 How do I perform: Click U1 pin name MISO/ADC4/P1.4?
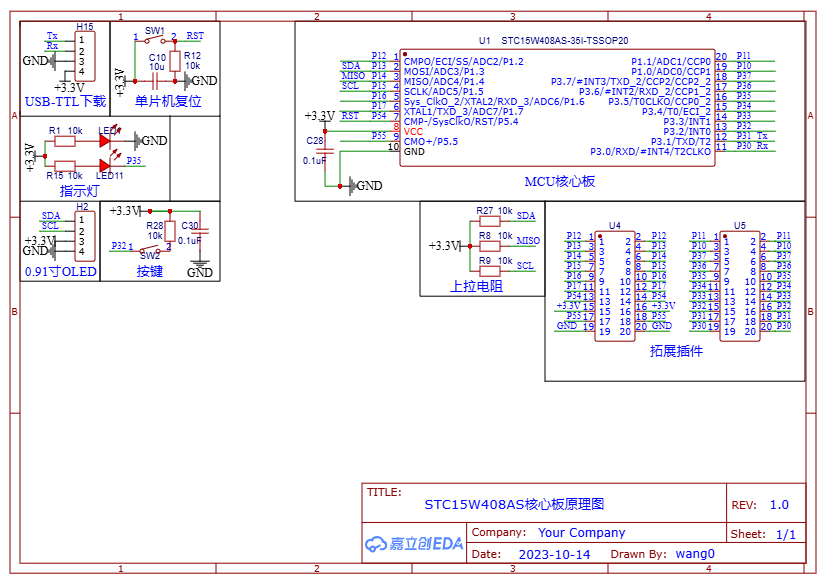click(x=444, y=82)
